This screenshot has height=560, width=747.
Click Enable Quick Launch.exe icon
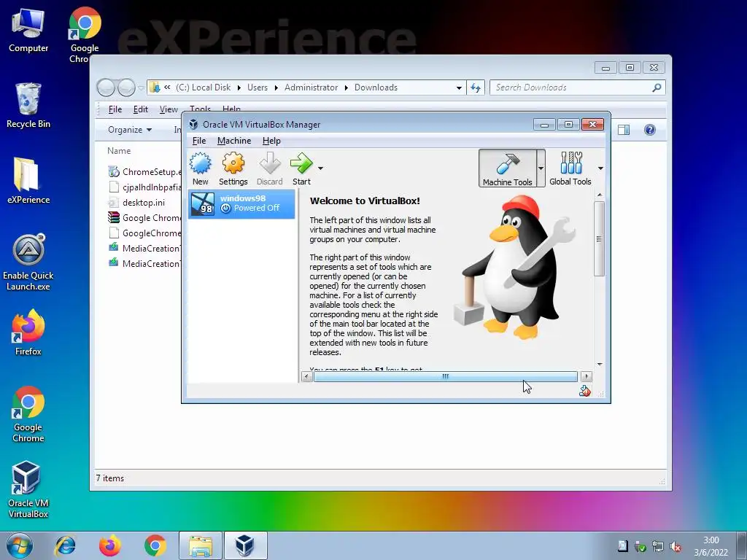[x=28, y=262]
